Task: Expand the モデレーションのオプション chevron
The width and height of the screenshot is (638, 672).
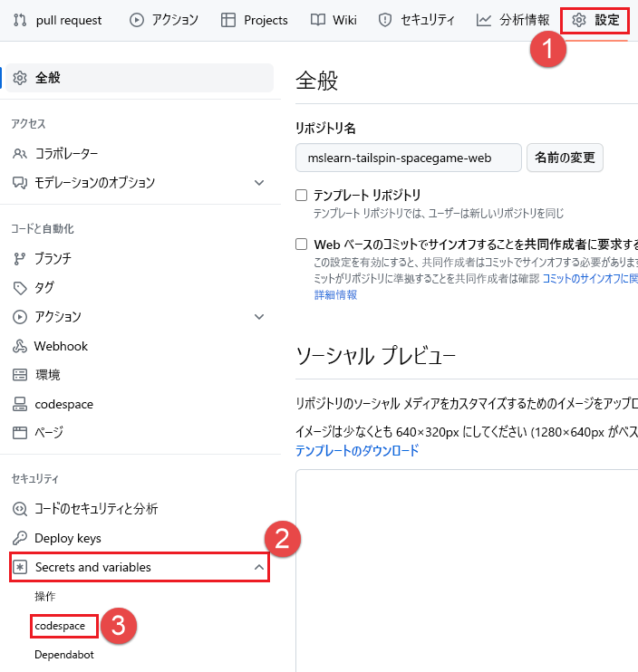Action: [x=259, y=183]
